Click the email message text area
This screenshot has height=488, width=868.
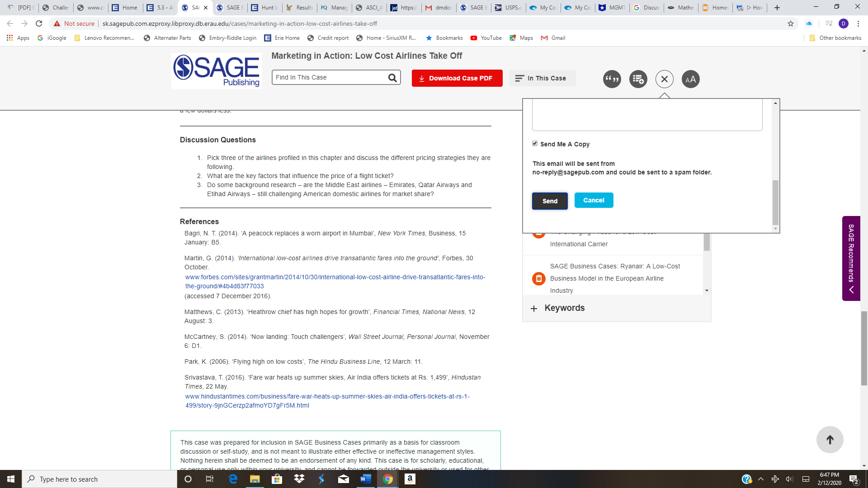tap(647, 115)
